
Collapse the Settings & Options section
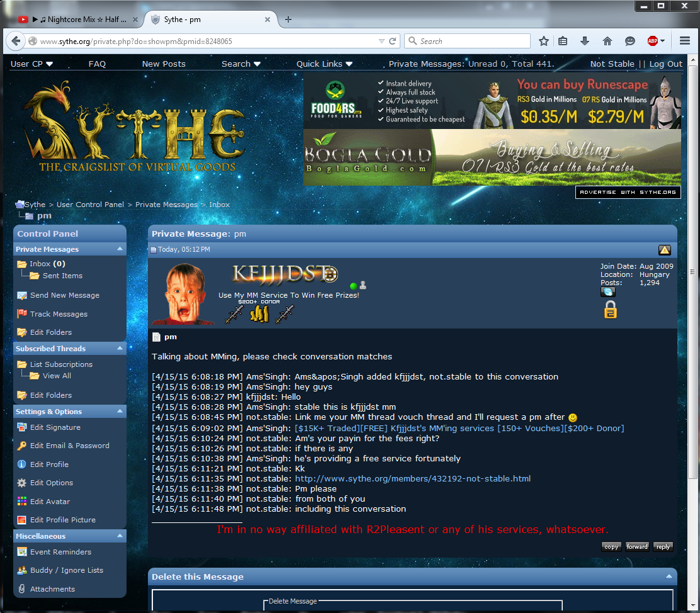pos(120,411)
